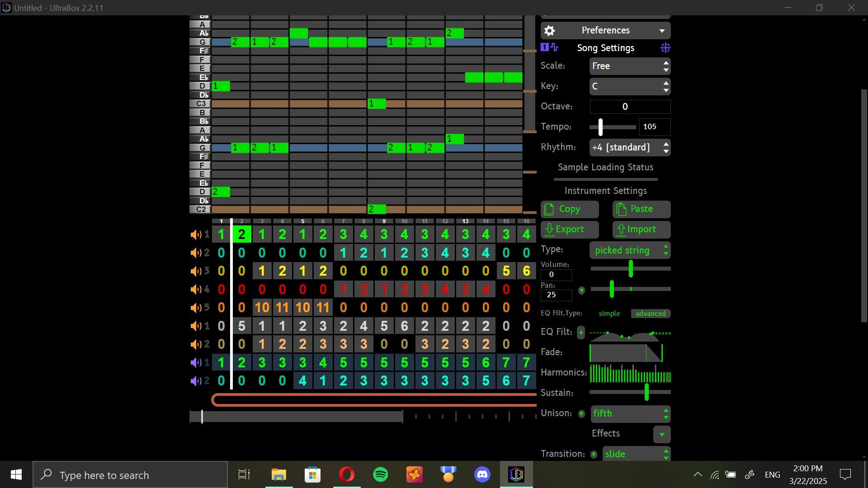Mute the tan noise channel 2 speaker
This screenshot has height=488, width=868.
click(196, 344)
